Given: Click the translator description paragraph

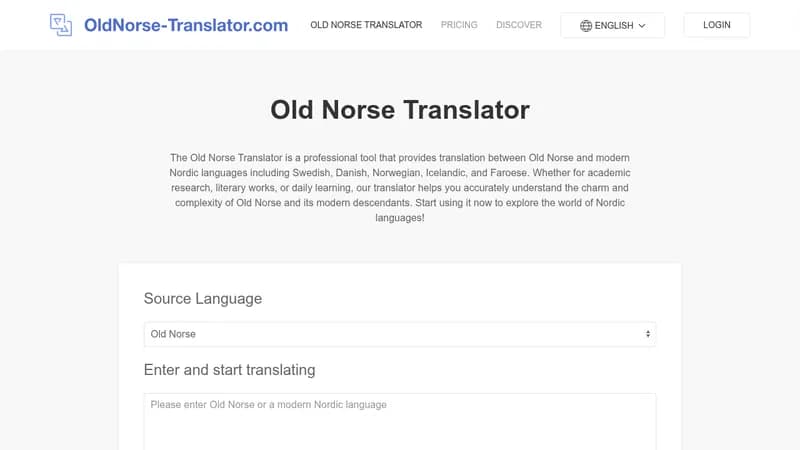Looking at the screenshot, I should pyautogui.click(x=400, y=188).
